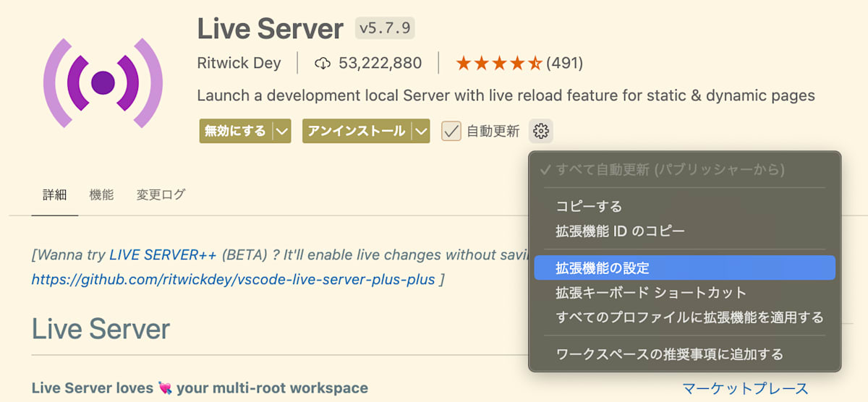Click the Live Server extension logo

point(103,82)
